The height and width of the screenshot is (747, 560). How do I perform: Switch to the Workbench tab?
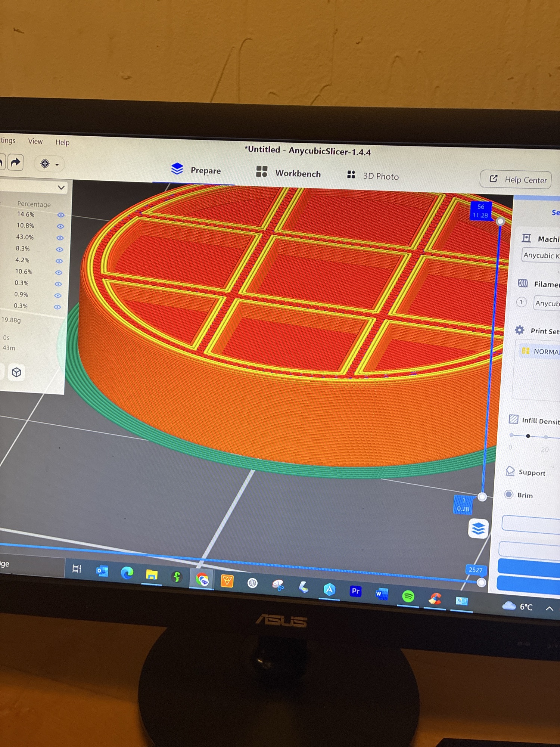[289, 173]
